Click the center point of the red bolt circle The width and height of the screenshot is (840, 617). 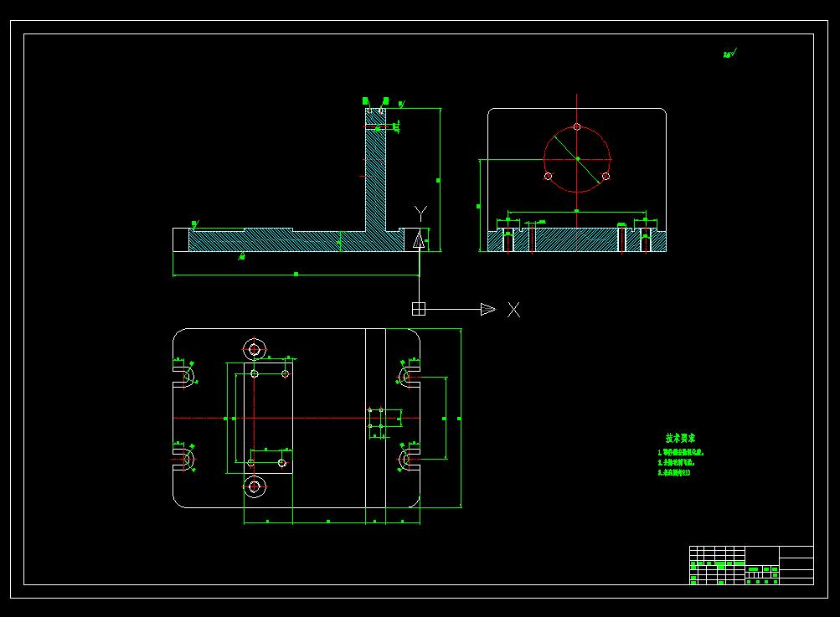[x=578, y=159]
